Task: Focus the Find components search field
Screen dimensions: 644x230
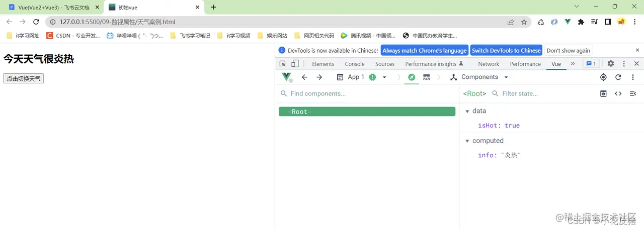Action: point(367,93)
